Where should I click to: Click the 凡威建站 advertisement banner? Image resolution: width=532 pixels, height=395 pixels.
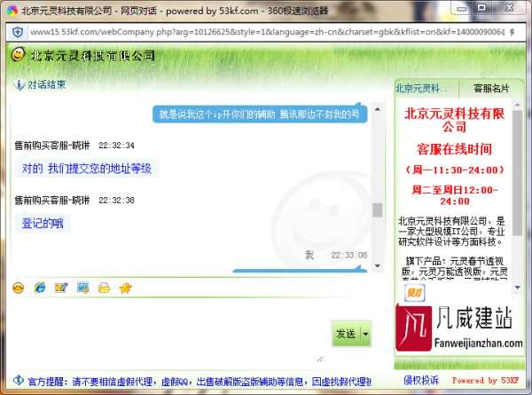tap(459, 328)
